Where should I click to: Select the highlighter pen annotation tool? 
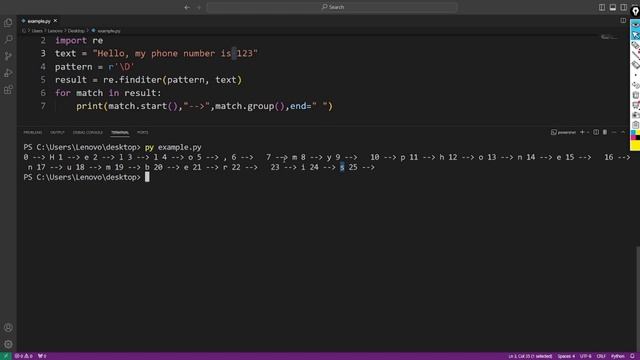click(x=636, y=45)
